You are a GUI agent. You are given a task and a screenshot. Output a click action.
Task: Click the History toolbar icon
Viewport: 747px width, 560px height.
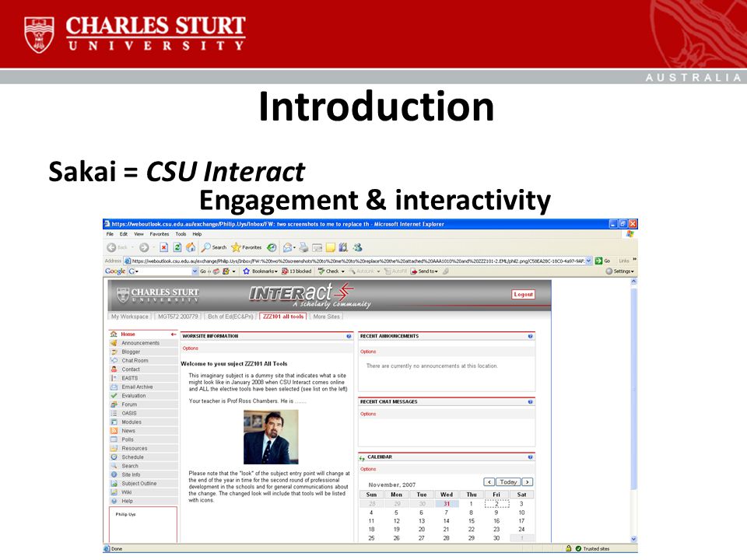click(272, 247)
